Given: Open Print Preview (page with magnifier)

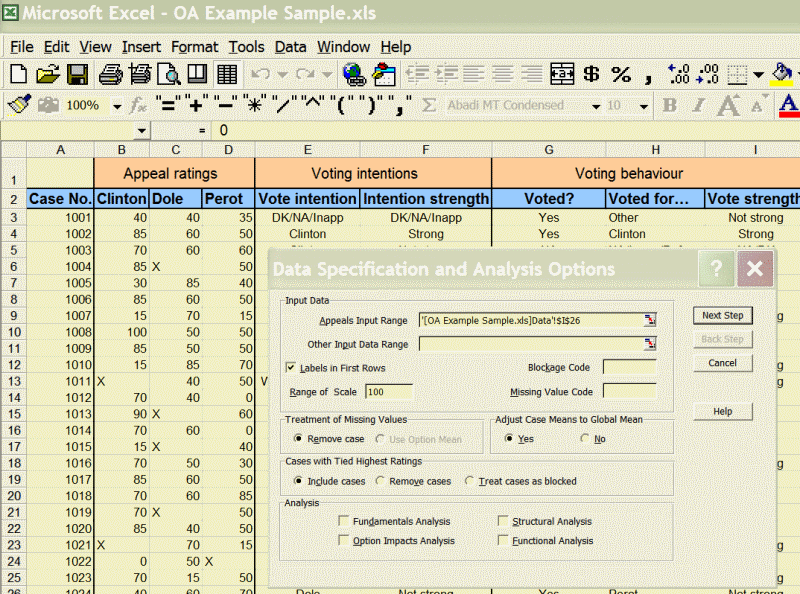Looking at the screenshot, I should click(x=168, y=75).
